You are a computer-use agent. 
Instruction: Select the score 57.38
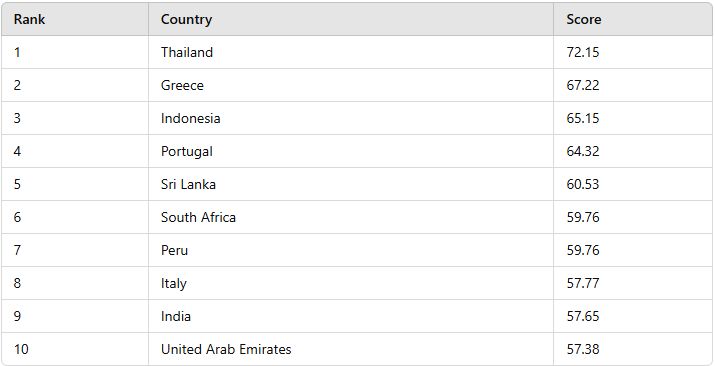tap(583, 349)
